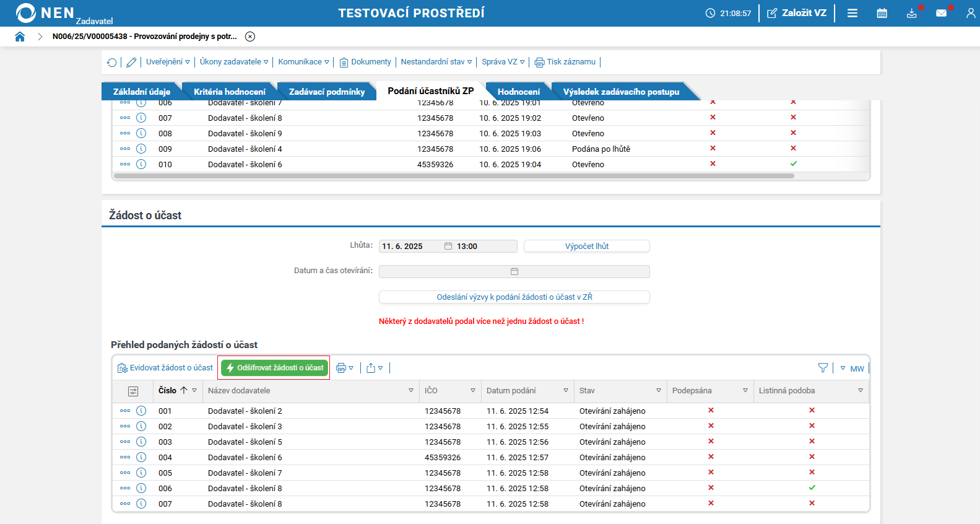Screen dimensions: 980x524
Task: Click Odšifrovat žádosti o účast button
Action: pyautogui.click(x=274, y=368)
